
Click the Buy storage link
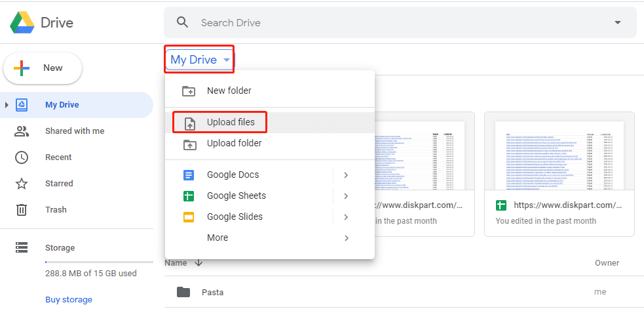[69, 299]
